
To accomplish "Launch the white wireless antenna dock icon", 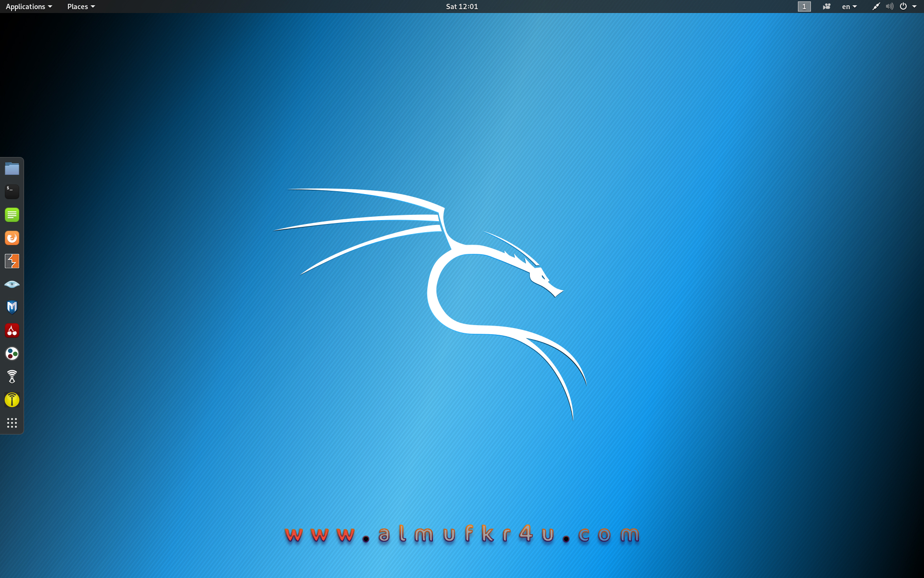I will click(x=12, y=377).
